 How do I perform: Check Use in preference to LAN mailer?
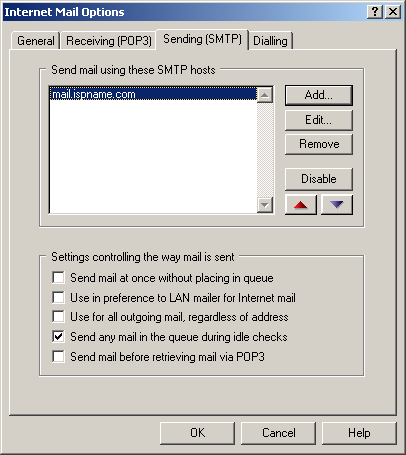[58, 297]
